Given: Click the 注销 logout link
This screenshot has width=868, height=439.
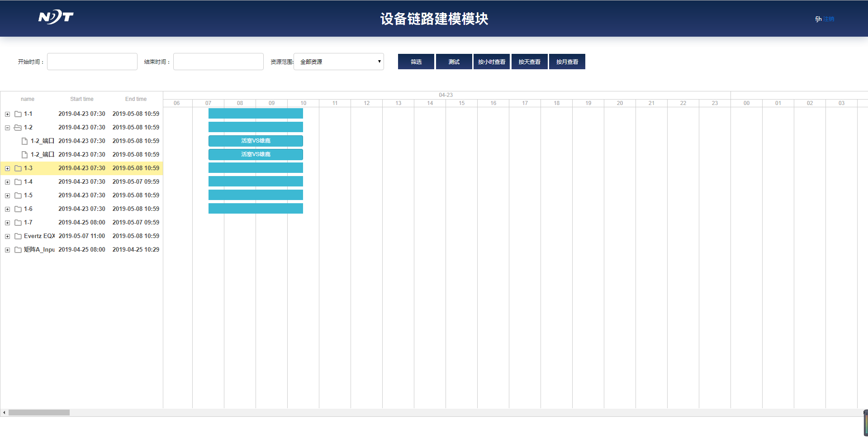Looking at the screenshot, I should coord(829,19).
